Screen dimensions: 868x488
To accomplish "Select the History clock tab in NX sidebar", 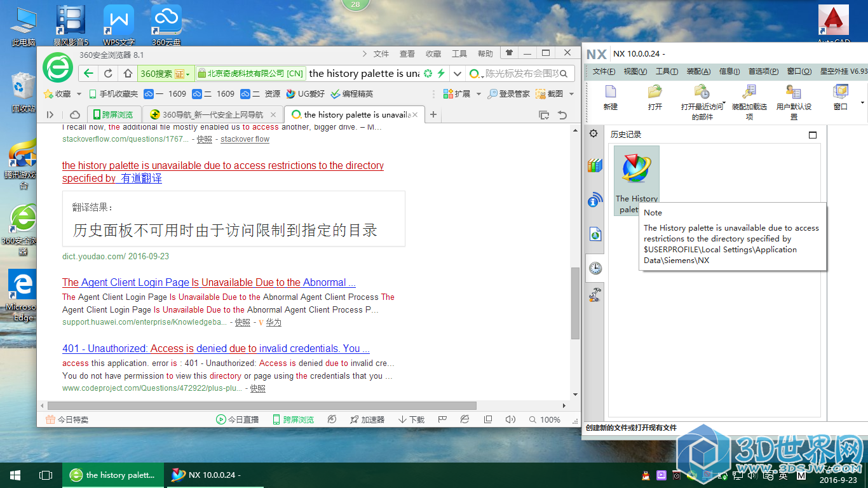I will [x=595, y=268].
